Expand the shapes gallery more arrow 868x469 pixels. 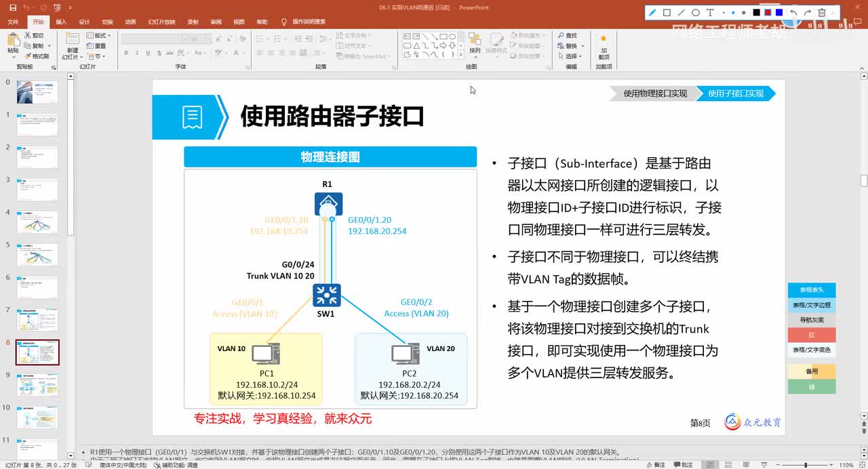(x=461, y=54)
